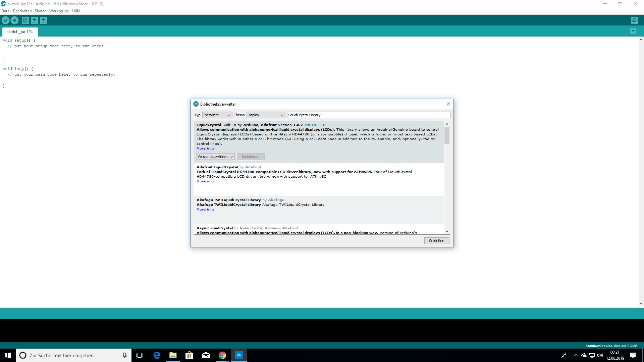Click the void setup() line in editor
Screen dimensions: 644x362
pos(19,40)
